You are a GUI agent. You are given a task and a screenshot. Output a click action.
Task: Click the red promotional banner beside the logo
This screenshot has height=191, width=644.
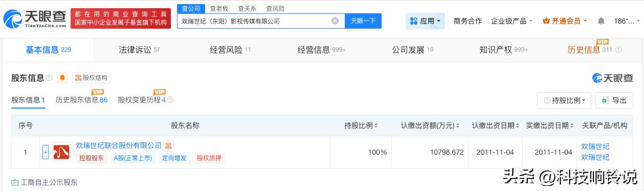[121, 19]
